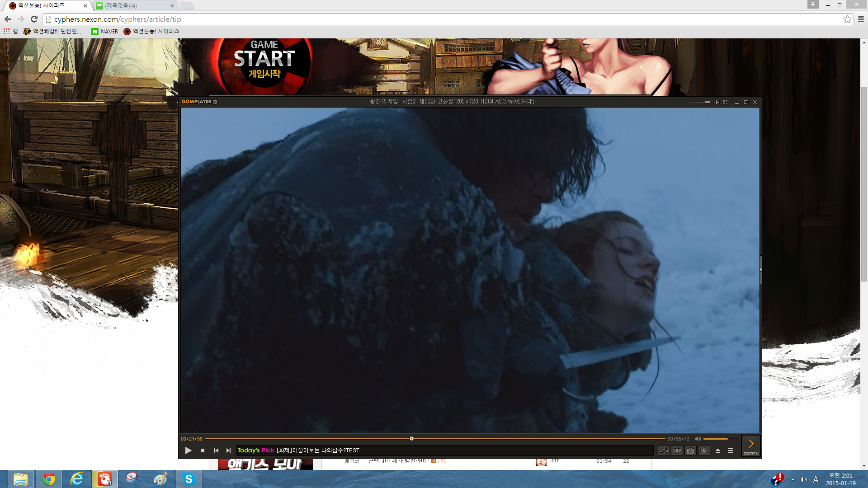
Task: Mute audio with the speaker icon
Action: click(698, 439)
